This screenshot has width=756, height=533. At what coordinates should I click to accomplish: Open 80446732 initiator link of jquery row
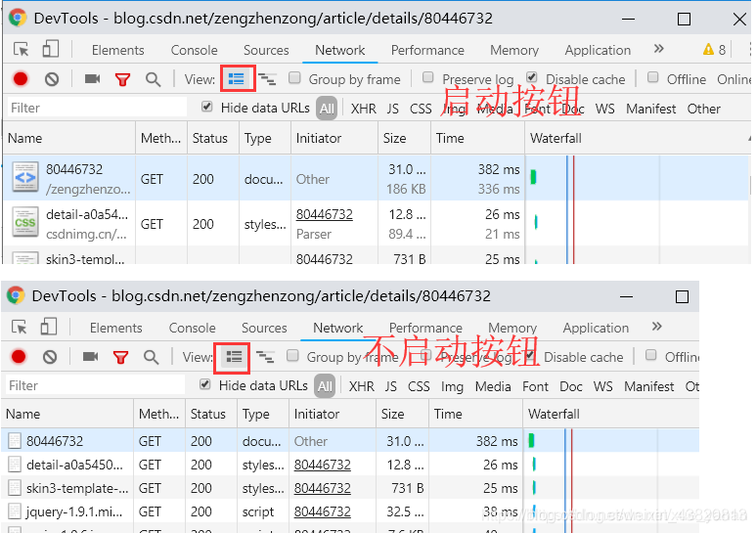322,511
